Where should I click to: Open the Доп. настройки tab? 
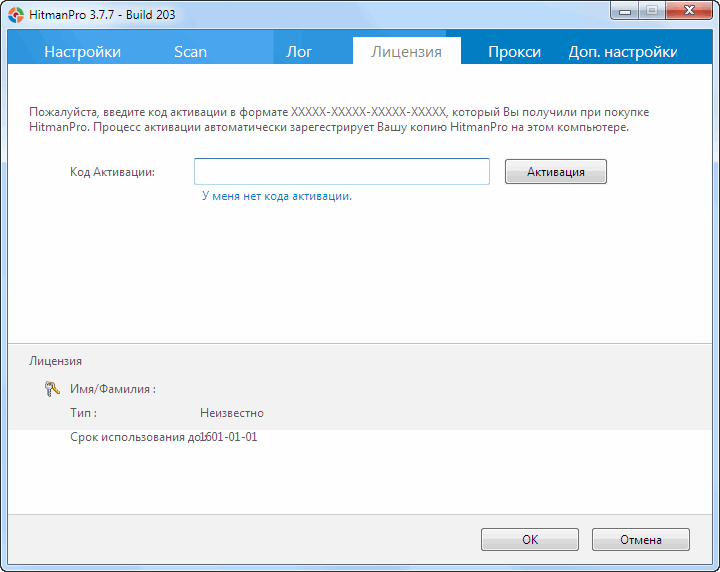point(623,51)
